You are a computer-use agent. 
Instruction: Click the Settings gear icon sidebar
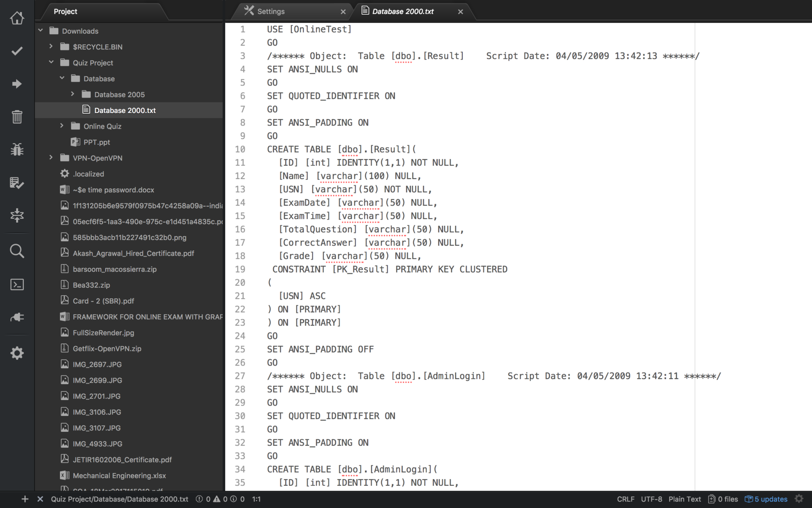(16, 353)
